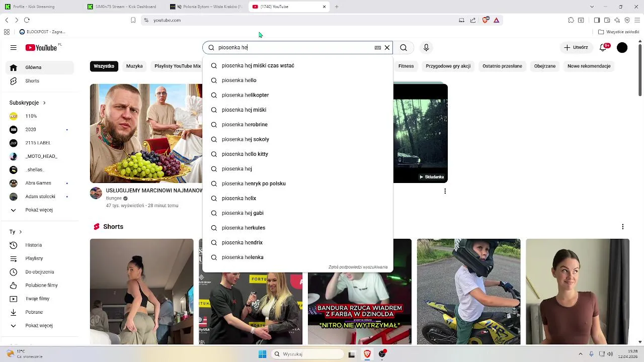Click the Brave Shields lion icon

point(485,20)
